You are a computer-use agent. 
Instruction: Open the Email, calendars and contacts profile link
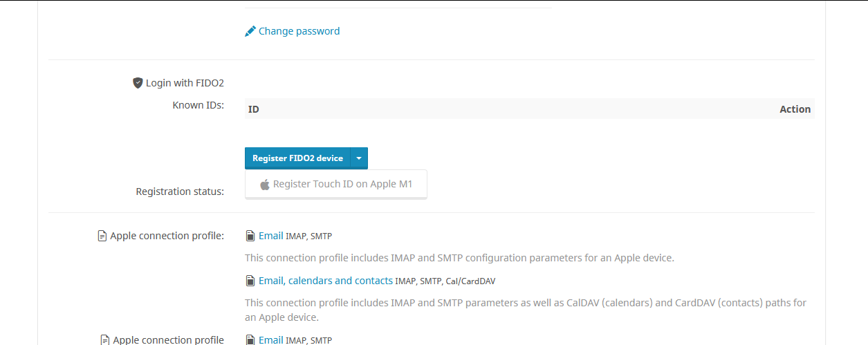coord(326,281)
